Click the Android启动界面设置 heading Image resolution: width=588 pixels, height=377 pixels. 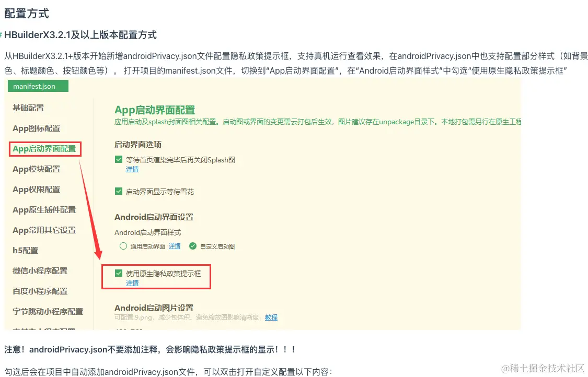(154, 217)
